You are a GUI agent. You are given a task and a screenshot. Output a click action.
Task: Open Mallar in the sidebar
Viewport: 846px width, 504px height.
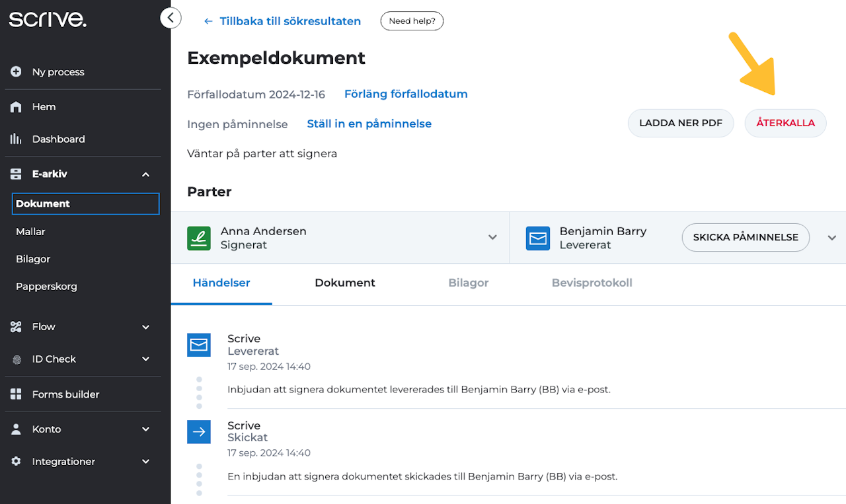(x=30, y=232)
